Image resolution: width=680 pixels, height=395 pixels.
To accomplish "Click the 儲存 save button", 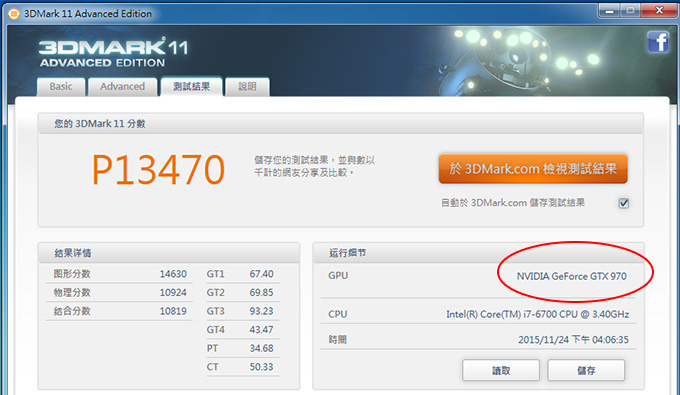I will [586, 370].
